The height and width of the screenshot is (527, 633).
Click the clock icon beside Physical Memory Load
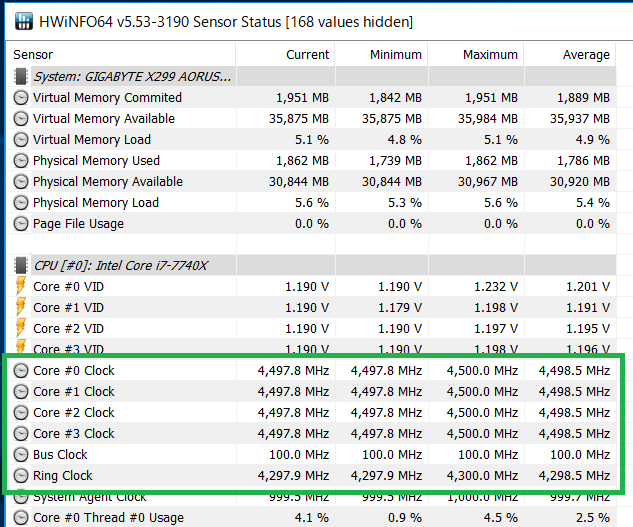point(21,202)
